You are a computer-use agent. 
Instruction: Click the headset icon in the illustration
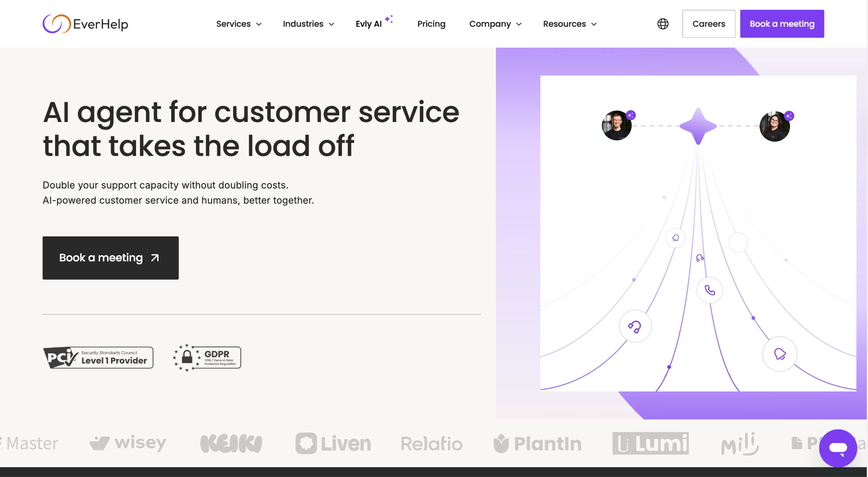pos(635,326)
